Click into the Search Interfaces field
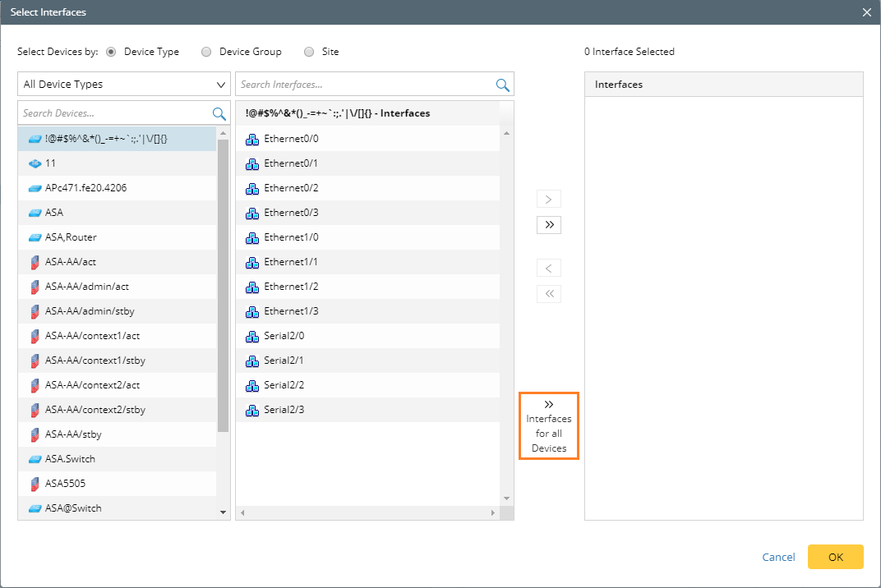 click(x=364, y=85)
